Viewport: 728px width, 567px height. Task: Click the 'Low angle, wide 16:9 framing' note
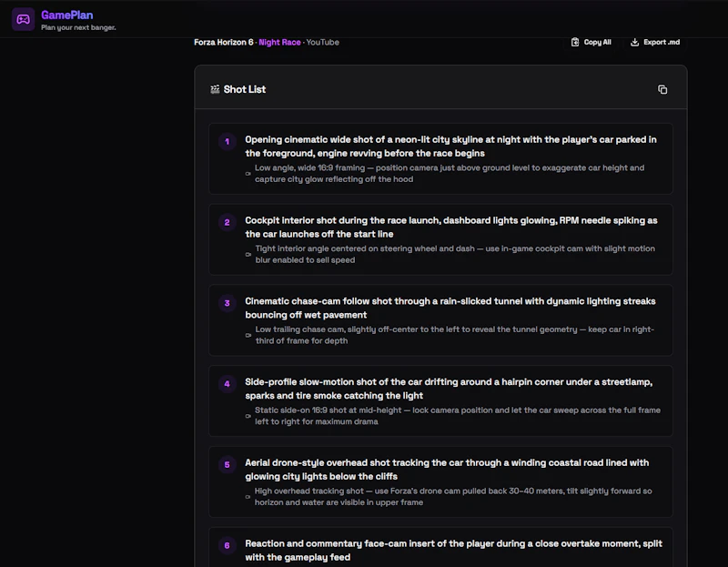click(450, 173)
